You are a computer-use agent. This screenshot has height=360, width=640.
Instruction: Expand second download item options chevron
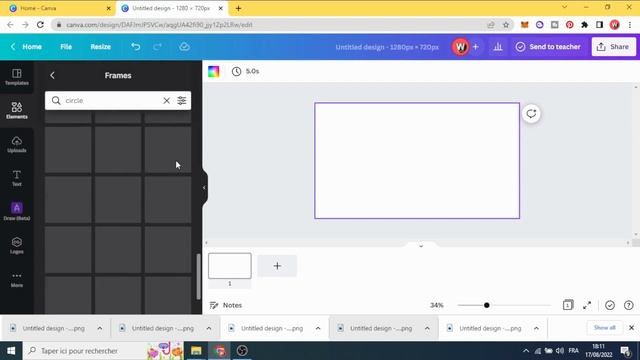209,328
